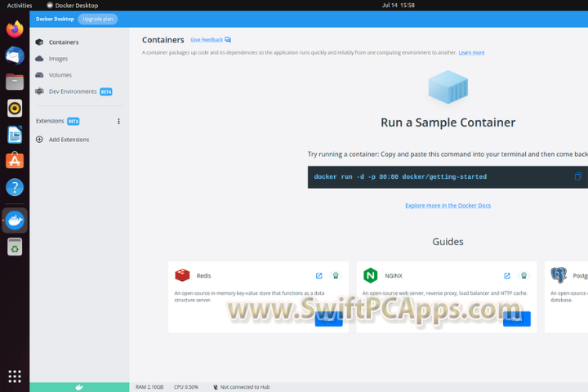Click the Give Feedback link

pyautogui.click(x=207, y=40)
